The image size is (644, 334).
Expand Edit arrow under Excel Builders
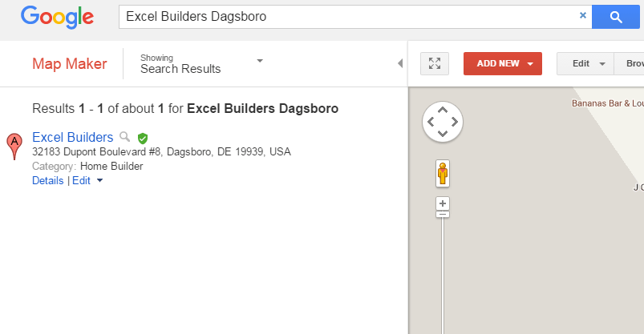point(99,181)
